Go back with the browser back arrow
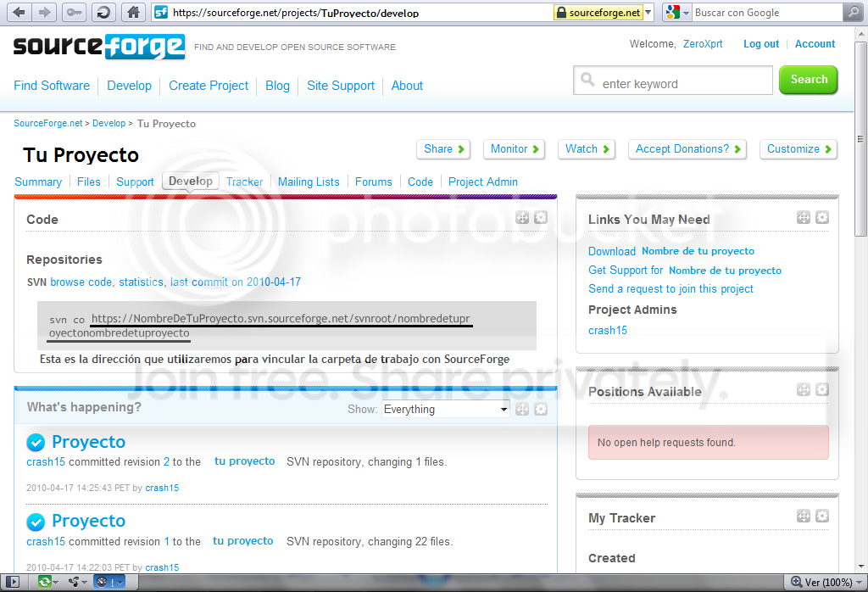The height and width of the screenshot is (592, 868). [19, 12]
